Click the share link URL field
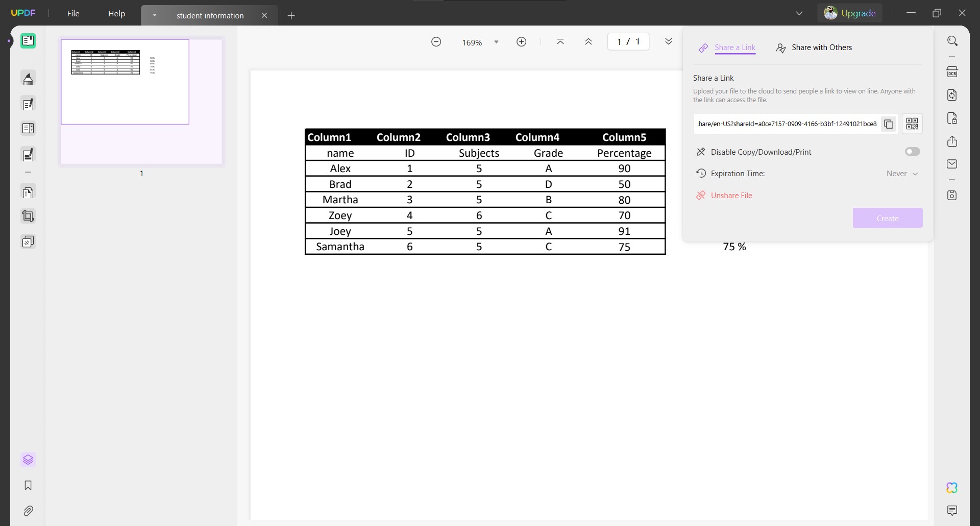 [787, 124]
